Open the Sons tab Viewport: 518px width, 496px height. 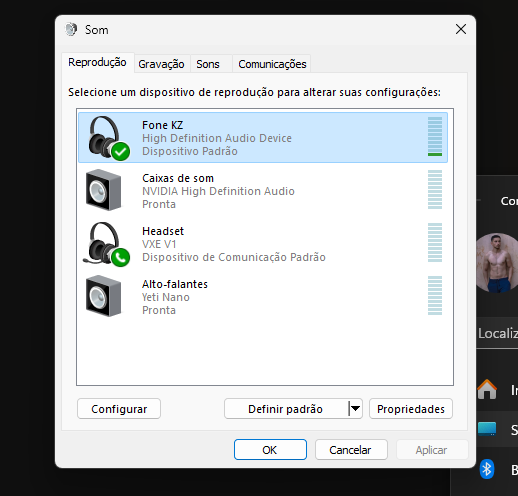click(208, 64)
